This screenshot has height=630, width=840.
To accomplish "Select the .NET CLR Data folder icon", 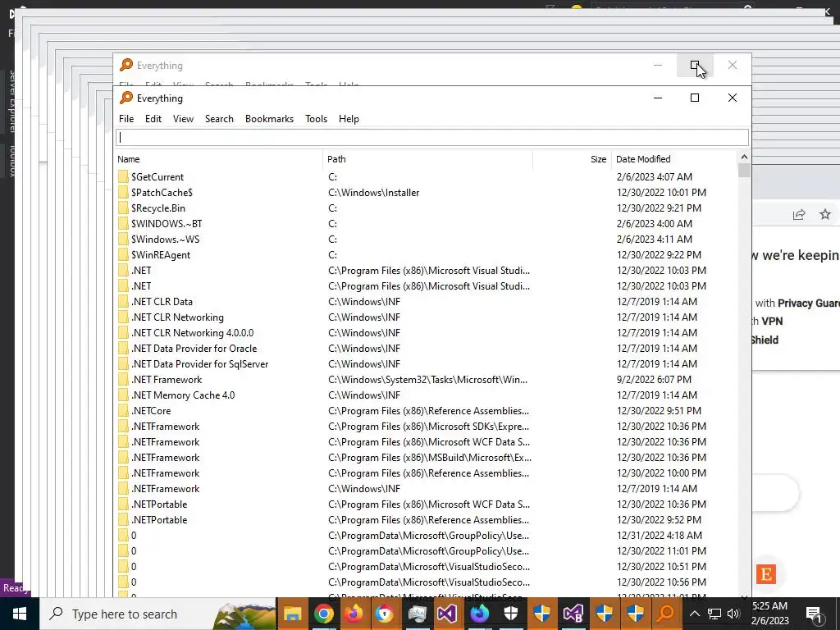I will pos(123,302).
